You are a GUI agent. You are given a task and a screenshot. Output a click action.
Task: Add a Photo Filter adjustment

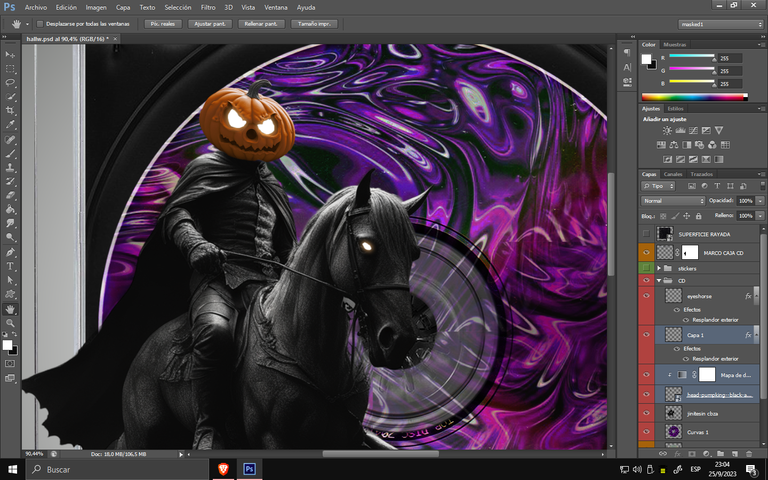pyautogui.click(x=699, y=145)
